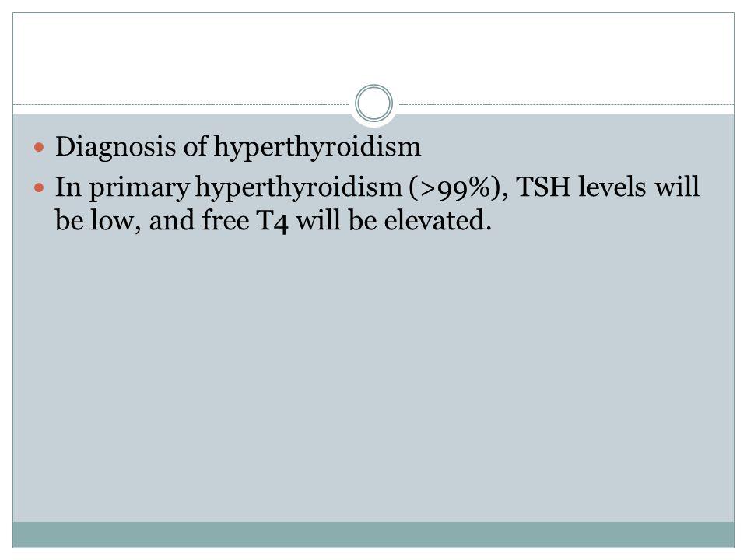Click the dashed divider line left of circle
747x560 pixels.
coord(181,104)
